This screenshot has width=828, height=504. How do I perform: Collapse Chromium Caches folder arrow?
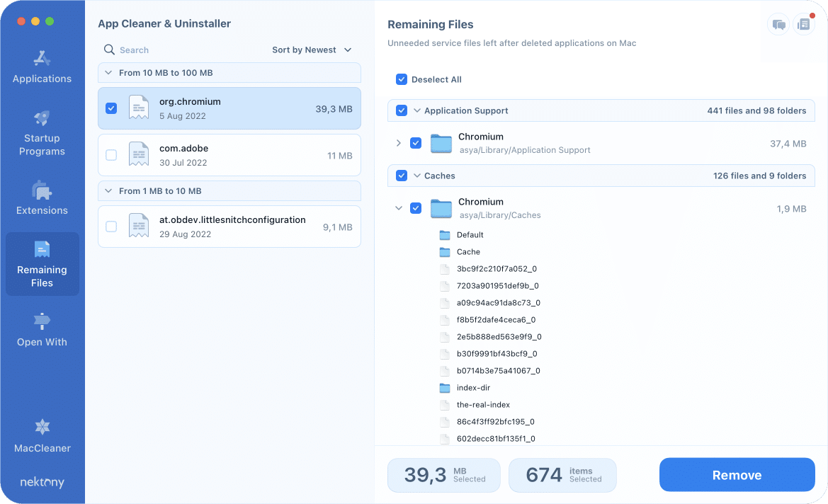pyautogui.click(x=399, y=208)
